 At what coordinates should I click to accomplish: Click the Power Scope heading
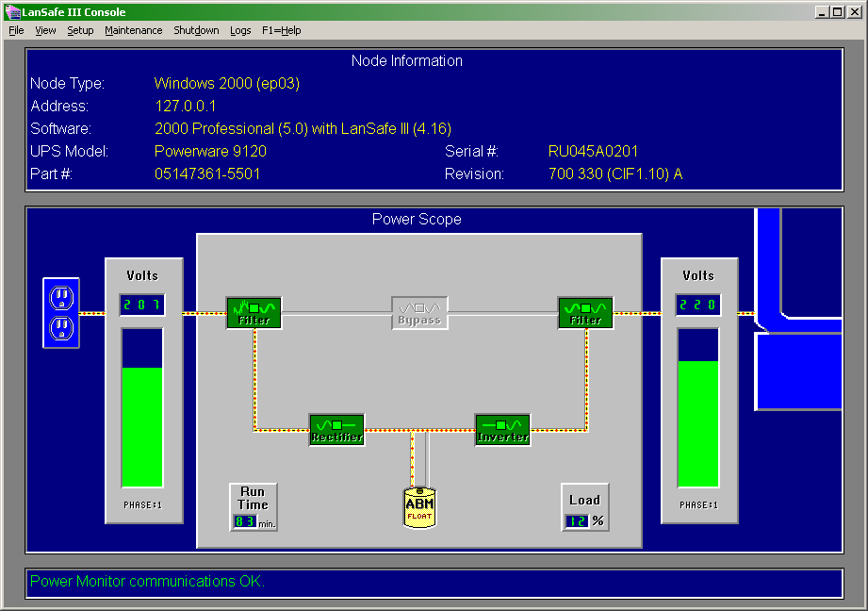[x=417, y=220]
